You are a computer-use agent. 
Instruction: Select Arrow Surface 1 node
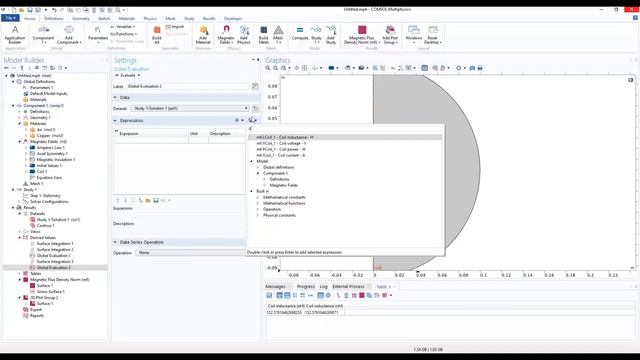click(x=50, y=291)
